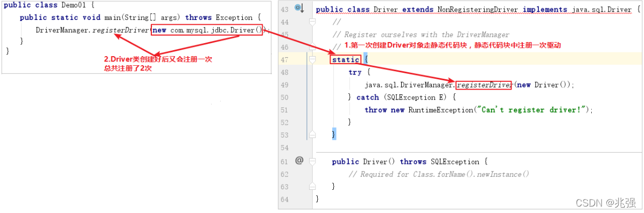Click line number 64 in the gutter
The height and width of the screenshot is (213, 644).
coord(285,199)
